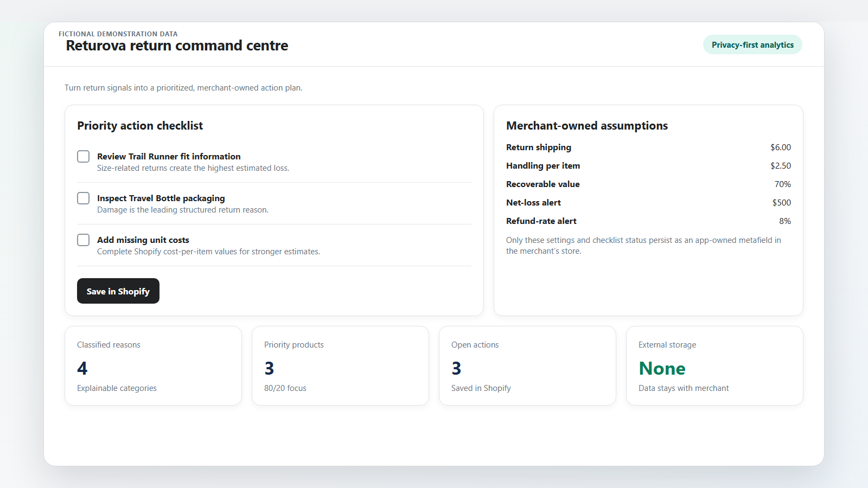Click the Review Trail Runner fit information title
The width and height of the screenshot is (868, 488).
tap(169, 156)
